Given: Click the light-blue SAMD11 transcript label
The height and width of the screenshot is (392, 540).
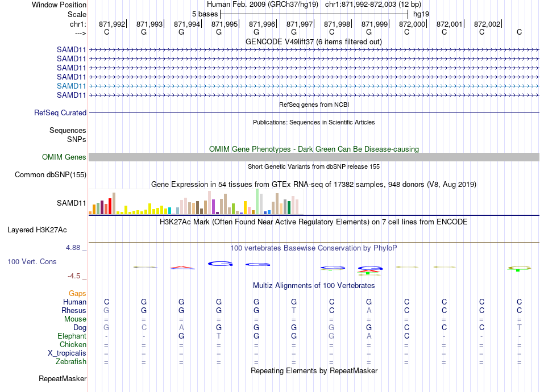Looking at the screenshot, I should pos(71,86).
